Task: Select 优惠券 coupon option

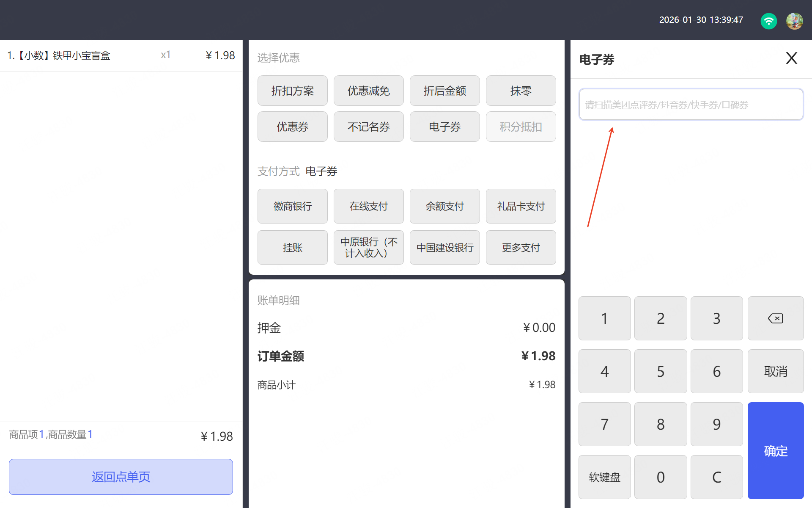Action: pyautogui.click(x=292, y=127)
